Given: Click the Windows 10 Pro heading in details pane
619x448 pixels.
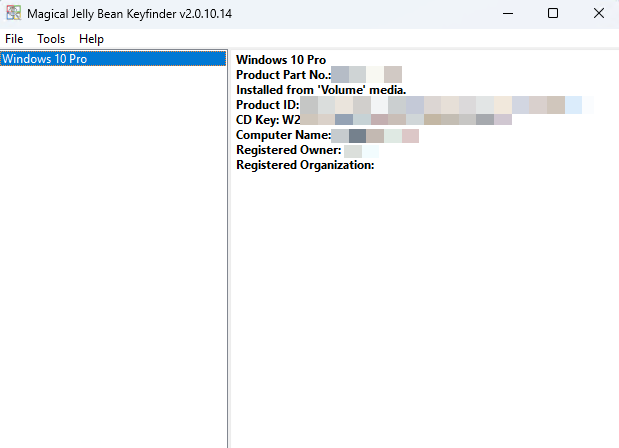Looking at the screenshot, I should [280, 60].
